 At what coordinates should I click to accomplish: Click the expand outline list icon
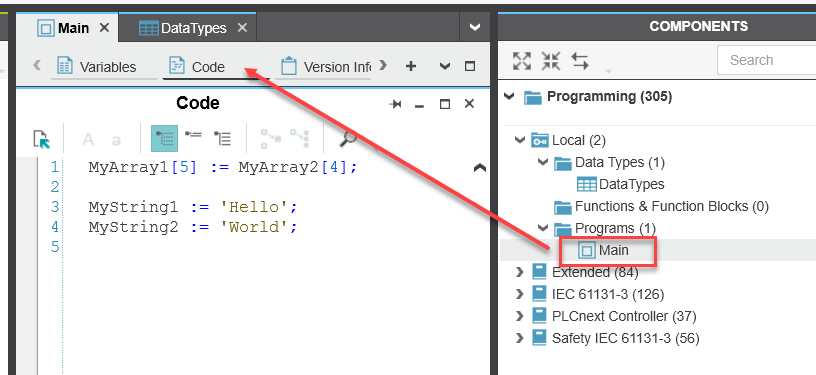point(223,138)
